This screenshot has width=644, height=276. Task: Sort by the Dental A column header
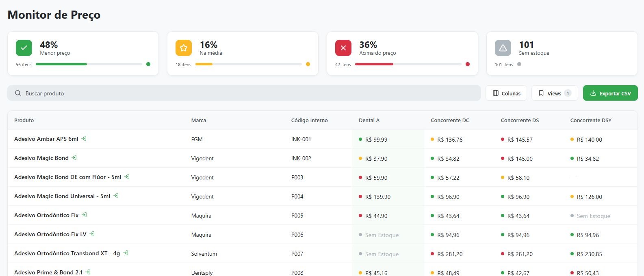coord(369,120)
